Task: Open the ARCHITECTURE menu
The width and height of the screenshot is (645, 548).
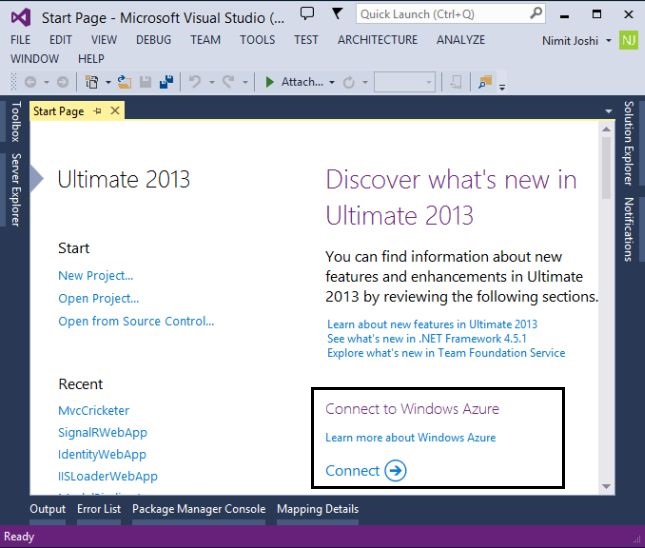Action: [378, 40]
